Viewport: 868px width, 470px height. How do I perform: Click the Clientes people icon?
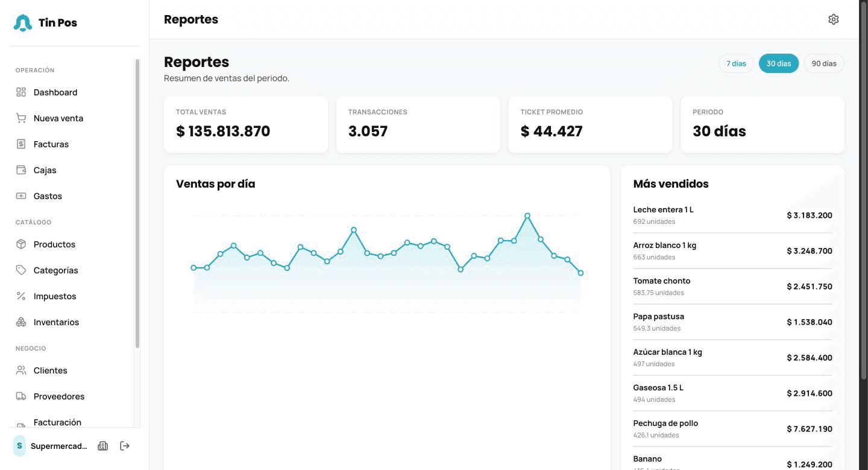tap(21, 370)
